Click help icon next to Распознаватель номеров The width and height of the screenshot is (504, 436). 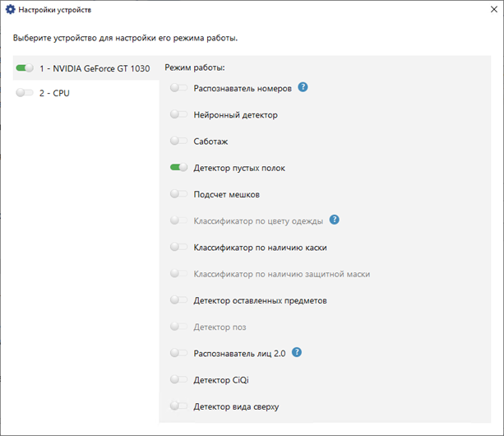[303, 87]
